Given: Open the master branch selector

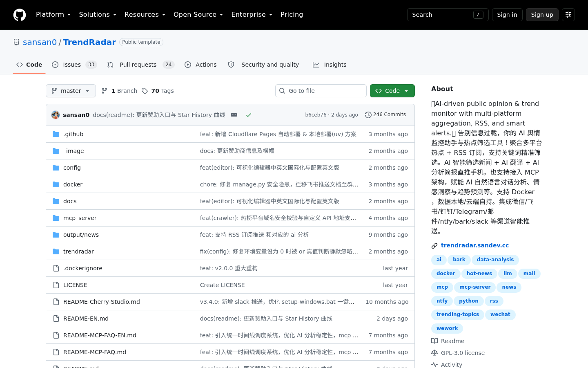Looking at the screenshot, I should tap(71, 91).
